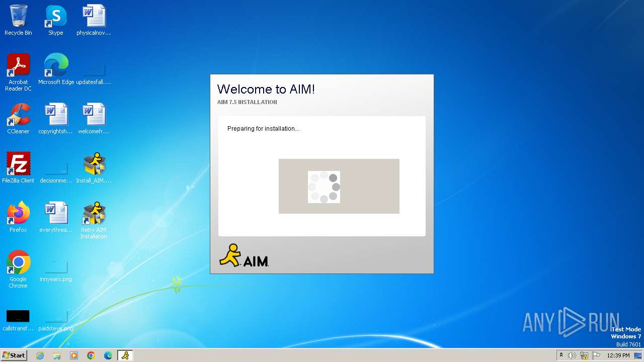
Task: Select the welcomefr... Word document
Action: 94,119
